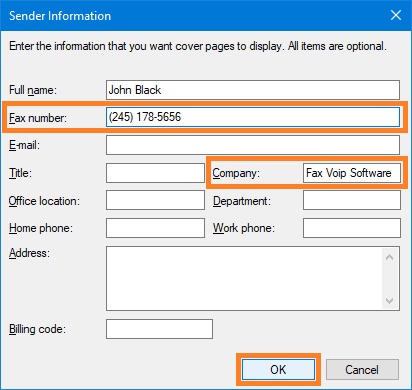Click the Address scrollbar up arrow
This screenshot has width=412, height=390.
[x=389, y=257]
